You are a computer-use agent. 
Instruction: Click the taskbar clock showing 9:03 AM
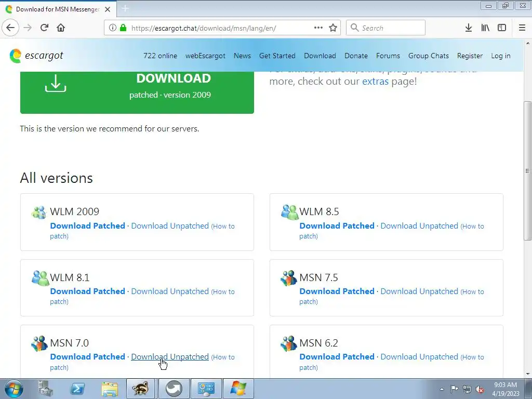506,389
